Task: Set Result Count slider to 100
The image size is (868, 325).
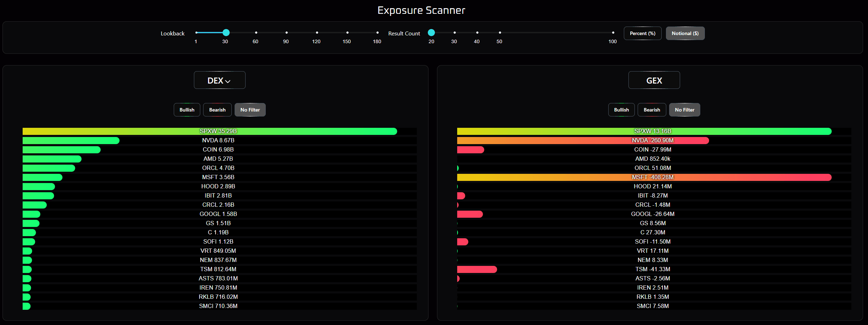Action: (x=613, y=33)
